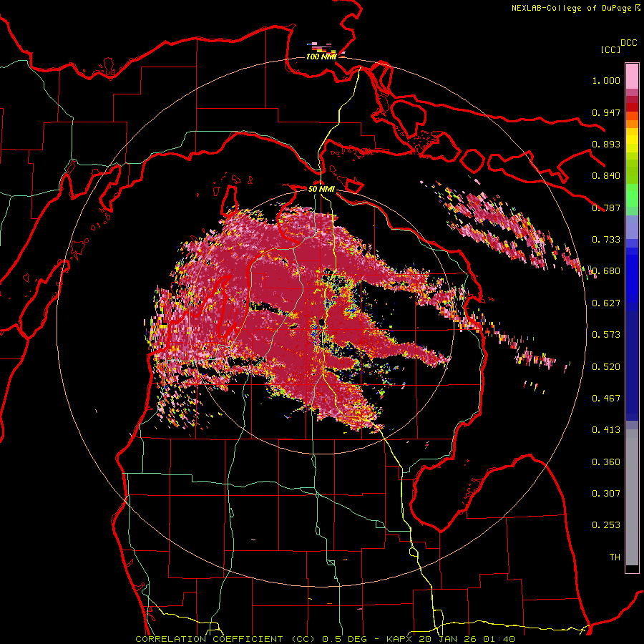The width and height of the screenshot is (644, 644).
Task: Select the 0.893 legend value
Action: click(x=606, y=144)
